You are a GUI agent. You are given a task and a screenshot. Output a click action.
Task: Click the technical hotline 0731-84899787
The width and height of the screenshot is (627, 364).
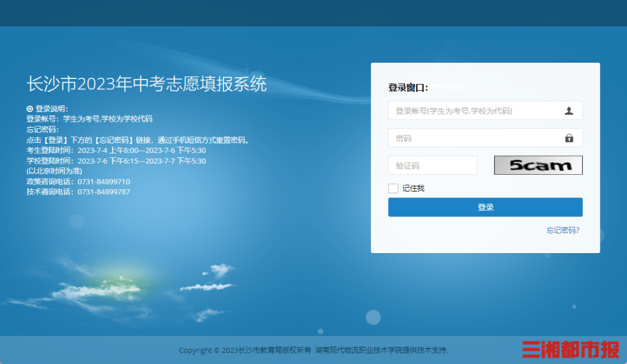103,192
